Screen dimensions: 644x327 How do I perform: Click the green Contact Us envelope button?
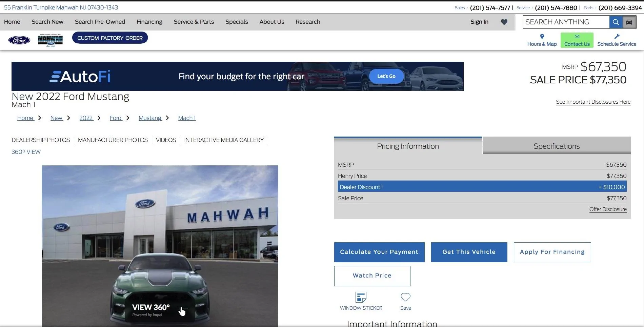pos(577,40)
